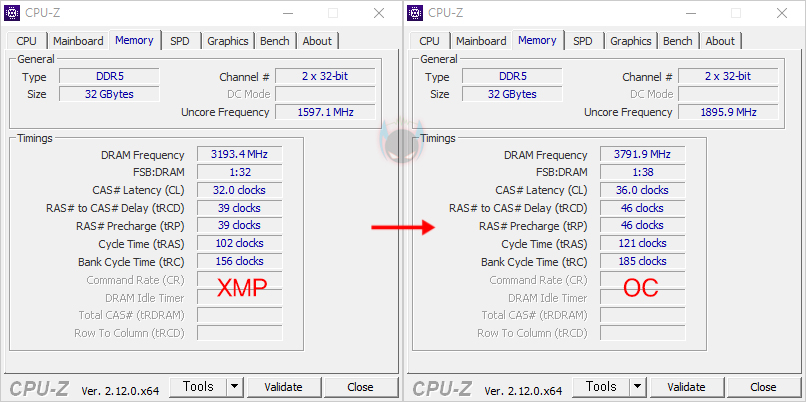The height and width of the screenshot is (402, 806).
Task: Select DRAM Frequency value 3791.9 MHz
Action: coord(643,154)
